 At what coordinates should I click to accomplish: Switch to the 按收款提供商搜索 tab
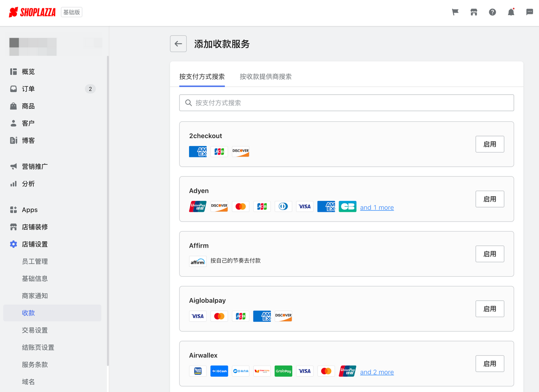[x=266, y=77]
